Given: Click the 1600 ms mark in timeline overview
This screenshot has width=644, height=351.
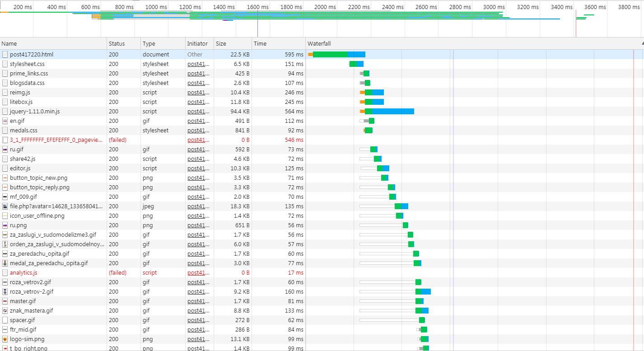Looking at the screenshot, I should (259, 7).
